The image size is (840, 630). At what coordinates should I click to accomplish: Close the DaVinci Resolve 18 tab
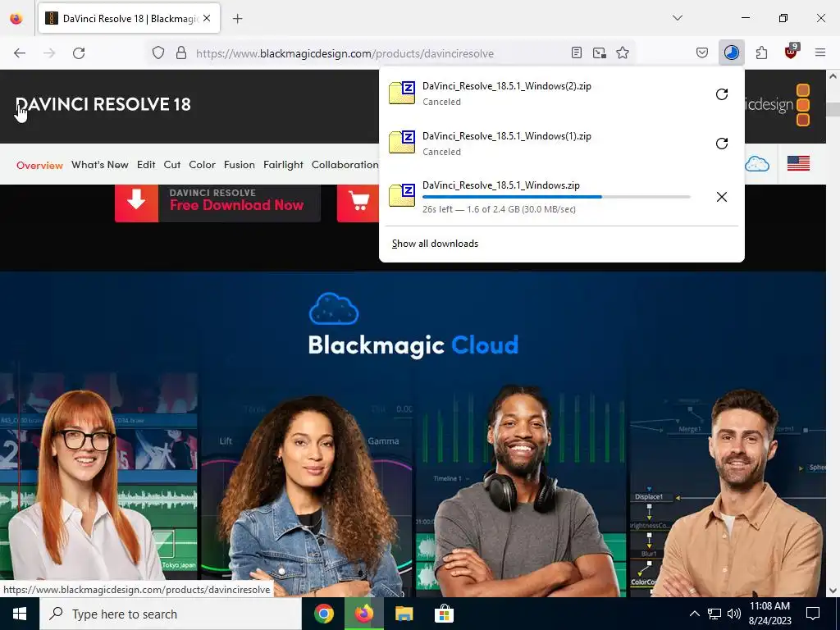pos(207,18)
